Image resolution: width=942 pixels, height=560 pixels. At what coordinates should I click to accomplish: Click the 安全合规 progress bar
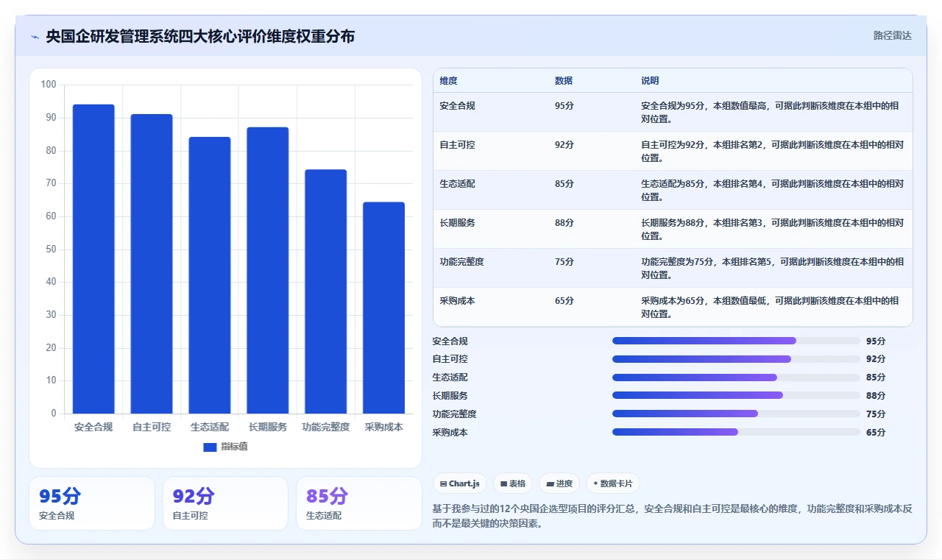pos(736,341)
